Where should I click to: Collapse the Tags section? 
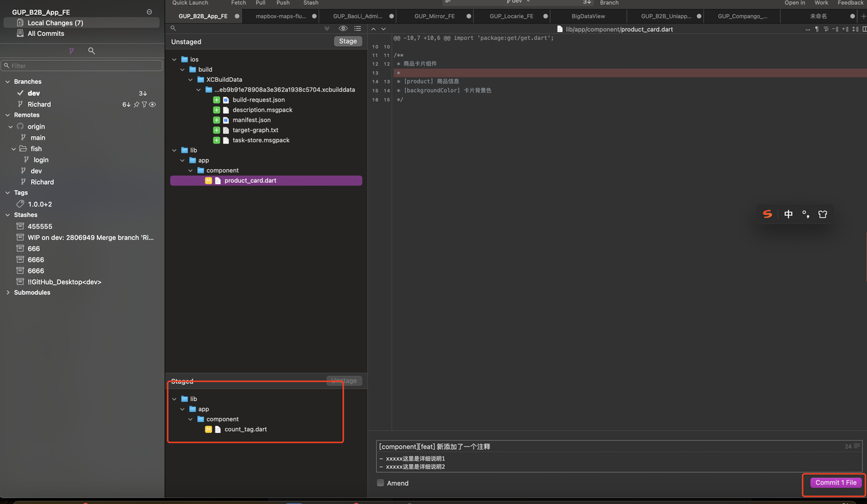click(7, 192)
